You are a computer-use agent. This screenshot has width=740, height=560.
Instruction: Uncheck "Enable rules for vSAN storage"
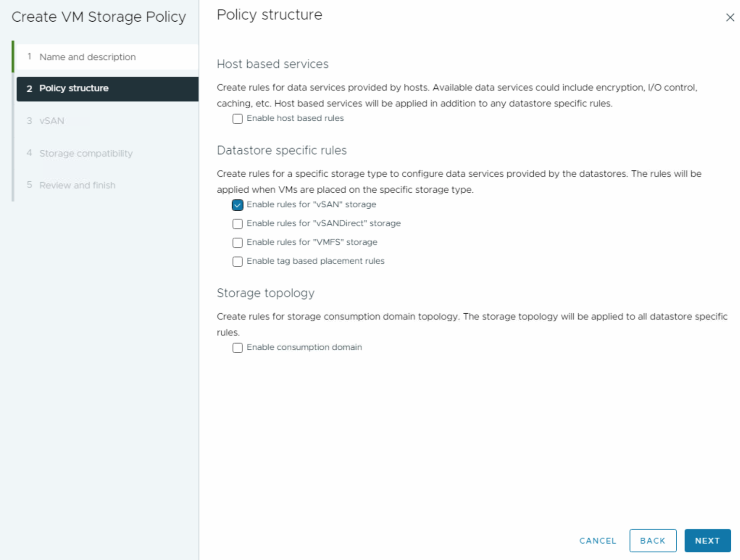click(x=237, y=205)
